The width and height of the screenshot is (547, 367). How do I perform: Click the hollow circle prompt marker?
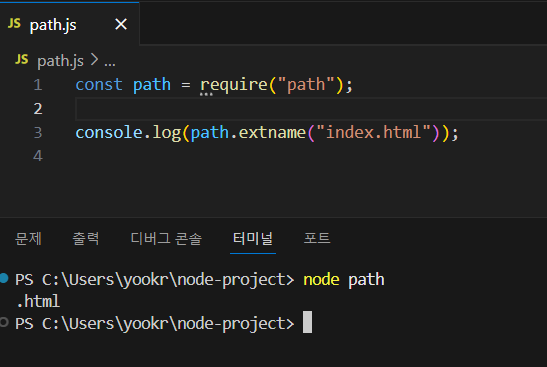tap(4, 322)
